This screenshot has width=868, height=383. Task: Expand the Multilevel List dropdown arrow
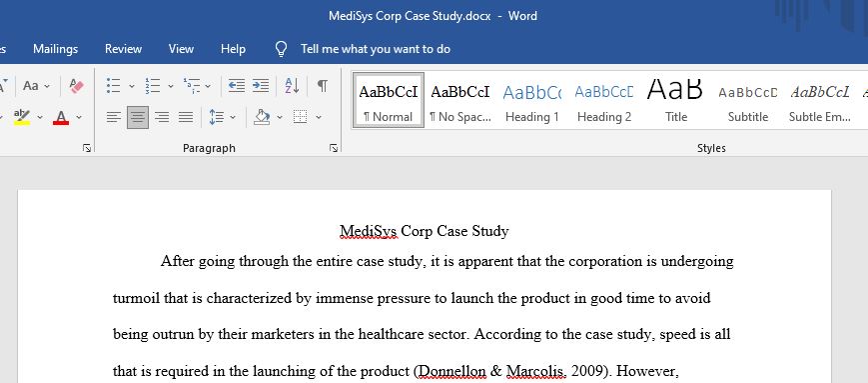[208, 86]
